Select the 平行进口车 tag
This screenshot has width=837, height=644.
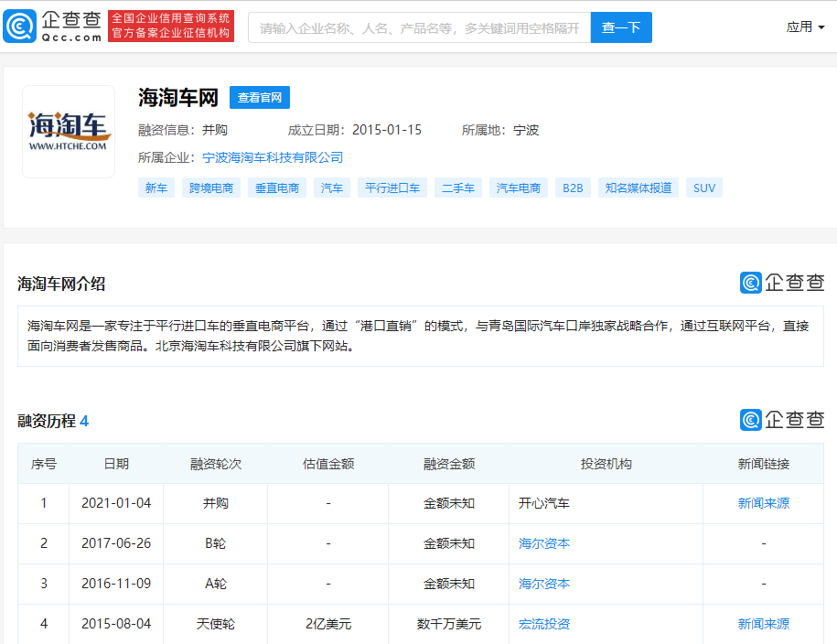tap(392, 187)
